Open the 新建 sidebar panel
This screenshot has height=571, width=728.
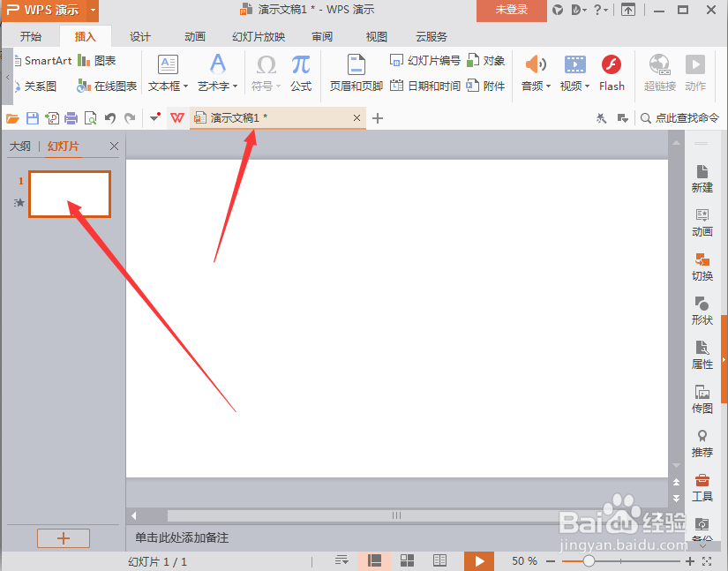[x=702, y=179]
